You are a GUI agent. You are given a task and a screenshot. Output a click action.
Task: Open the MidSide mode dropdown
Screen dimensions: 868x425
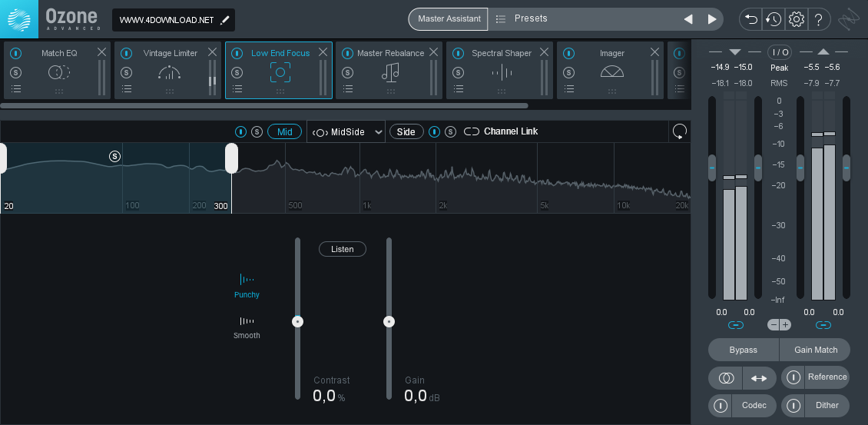point(346,132)
